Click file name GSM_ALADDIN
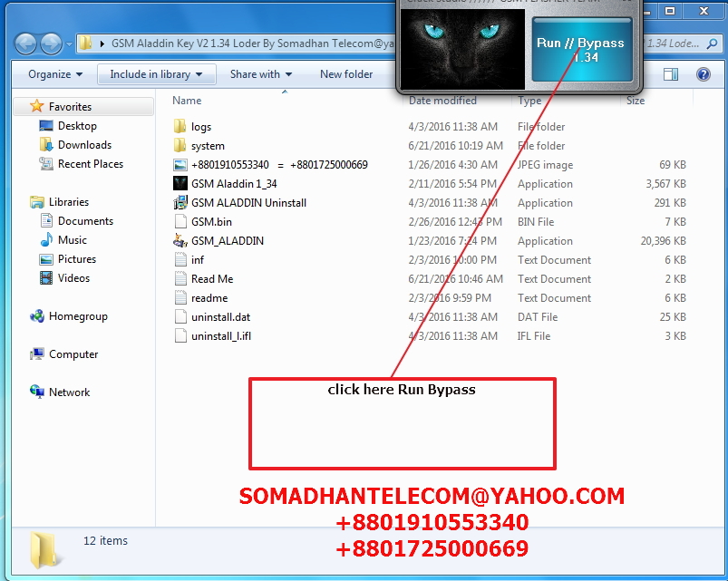Viewport: 728px width, 581px height. [x=227, y=241]
